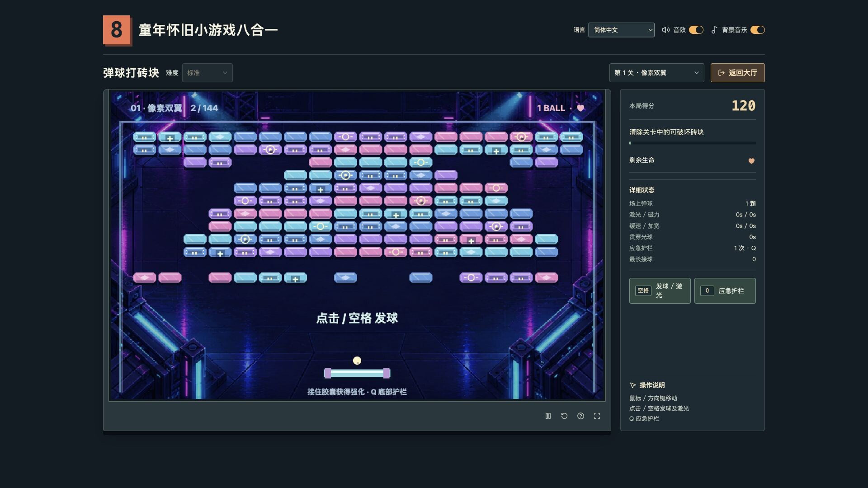Viewport: 868px width, 488px height.
Task: Click the music note icon
Action: [714, 30]
